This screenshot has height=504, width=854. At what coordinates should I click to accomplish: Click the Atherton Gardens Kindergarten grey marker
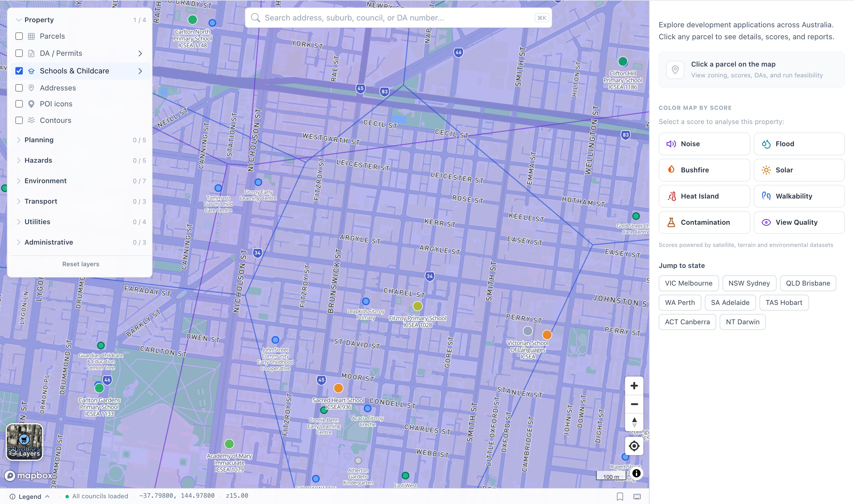click(x=358, y=460)
